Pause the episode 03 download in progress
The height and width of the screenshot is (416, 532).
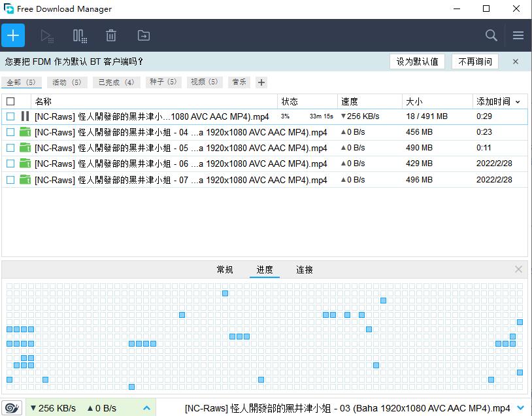click(x=25, y=116)
